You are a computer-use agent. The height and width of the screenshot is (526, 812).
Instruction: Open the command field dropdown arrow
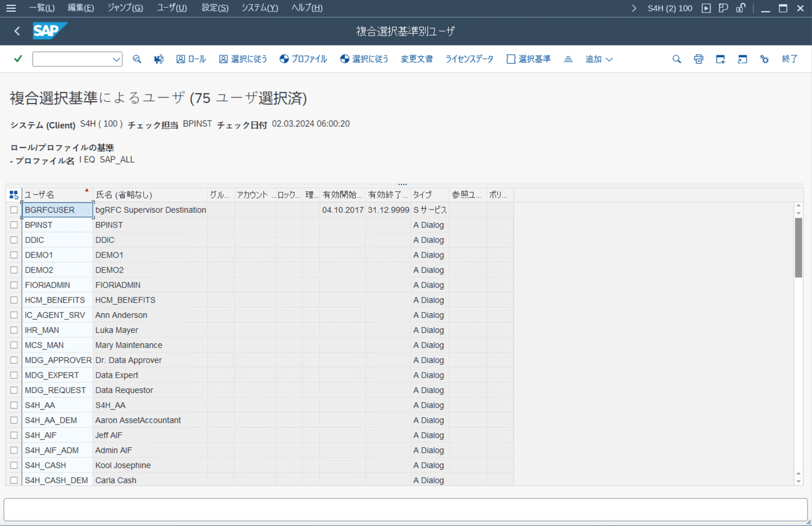[116, 59]
